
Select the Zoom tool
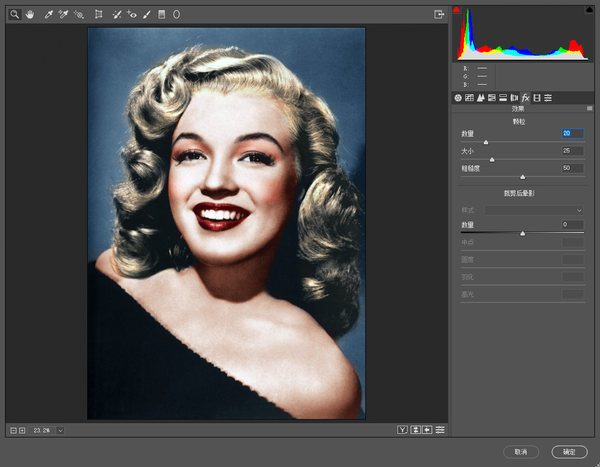click(15, 15)
